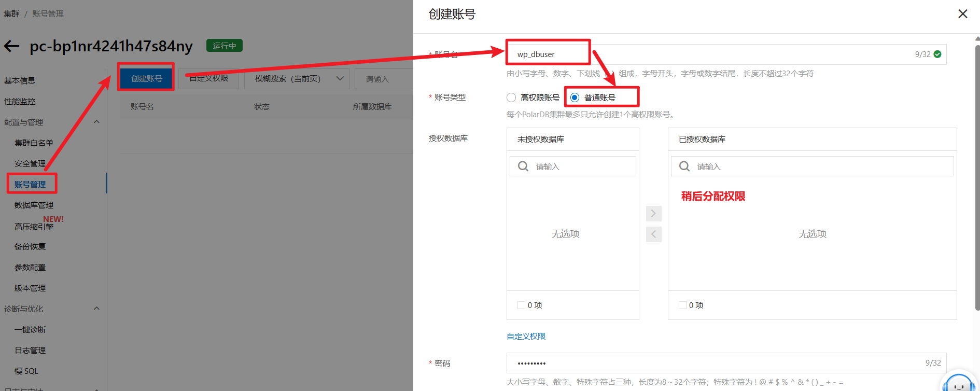The width and height of the screenshot is (980, 391).
Task: Open 集群白名单 menu item
Action: coord(34,143)
